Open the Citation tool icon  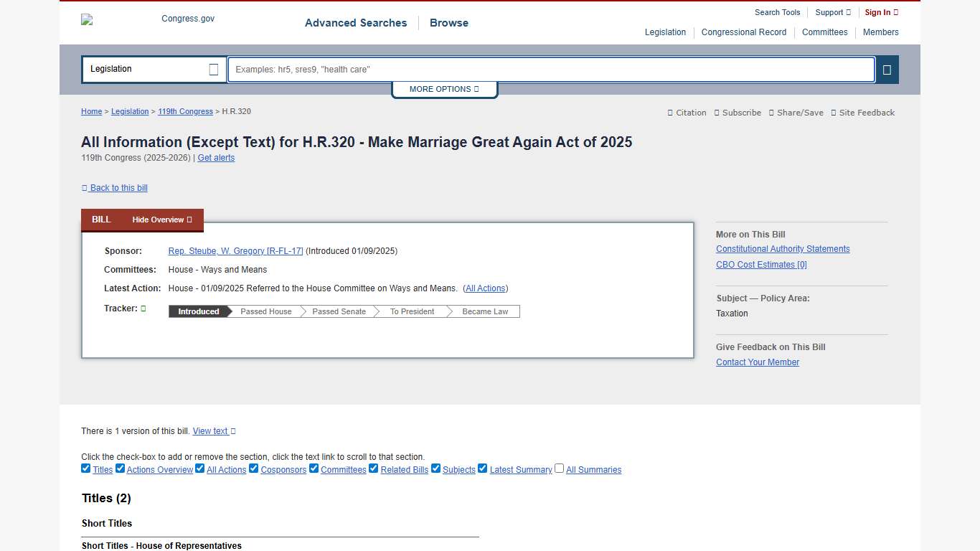point(670,113)
